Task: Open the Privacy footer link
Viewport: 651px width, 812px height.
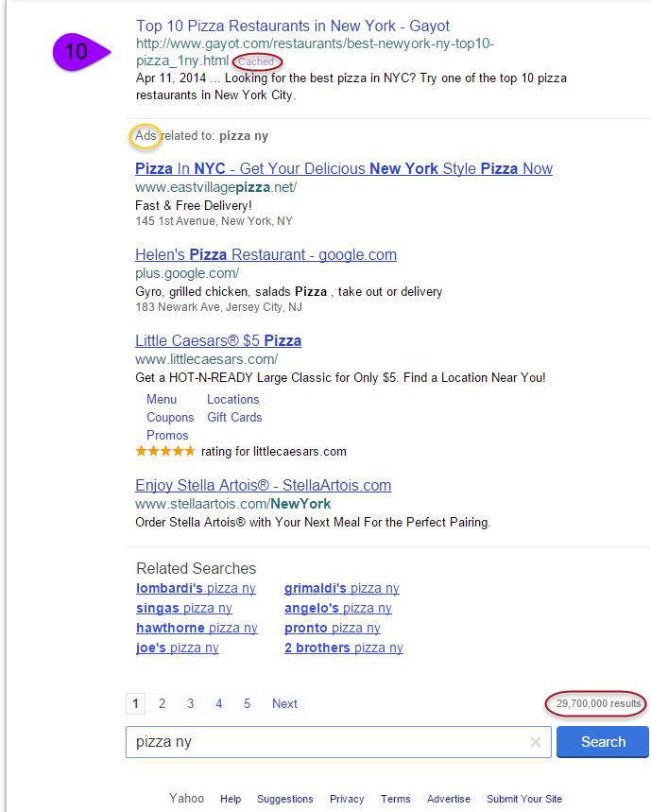Action: coord(347,799)
